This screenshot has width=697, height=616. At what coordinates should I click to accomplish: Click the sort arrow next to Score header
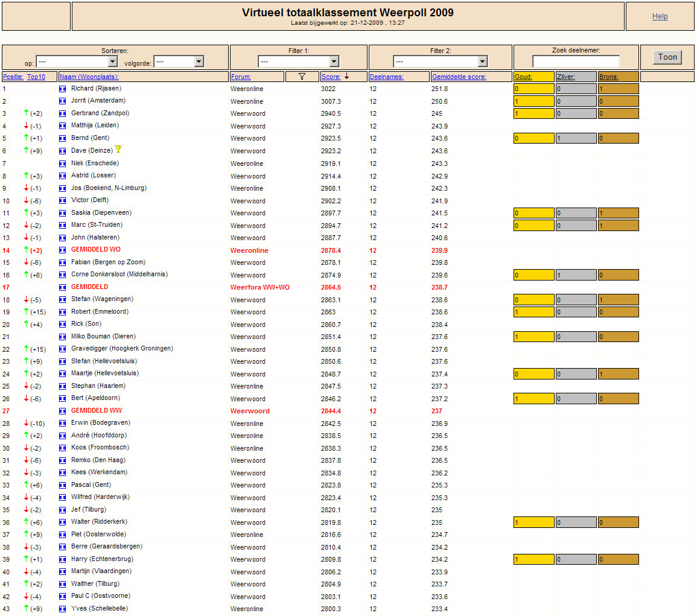click(x=347, y=77)
